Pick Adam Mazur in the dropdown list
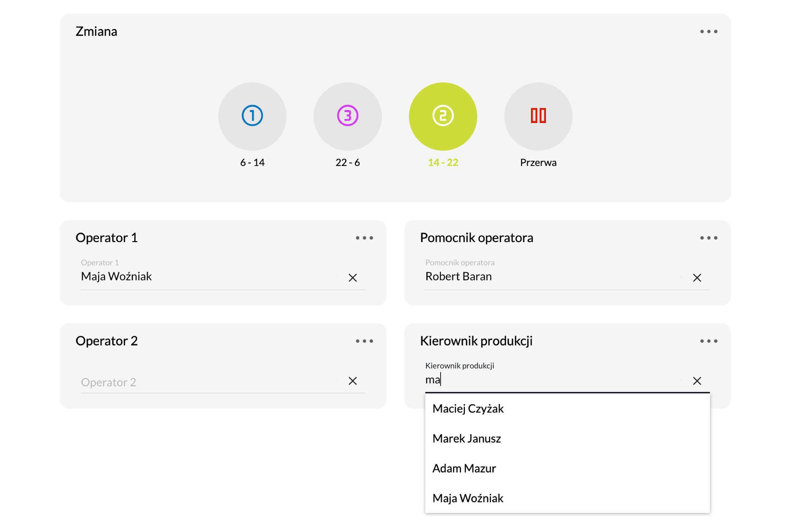 coord(464,468)
